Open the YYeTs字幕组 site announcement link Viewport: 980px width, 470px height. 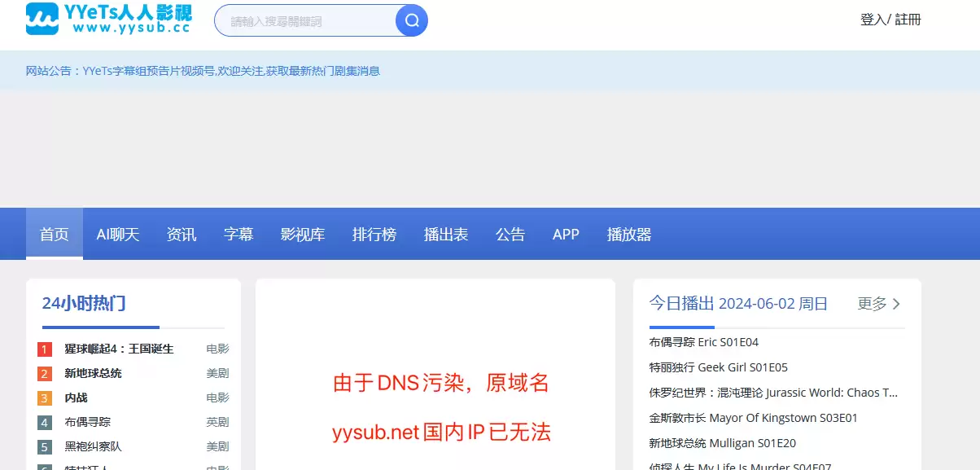coord(231,71)
